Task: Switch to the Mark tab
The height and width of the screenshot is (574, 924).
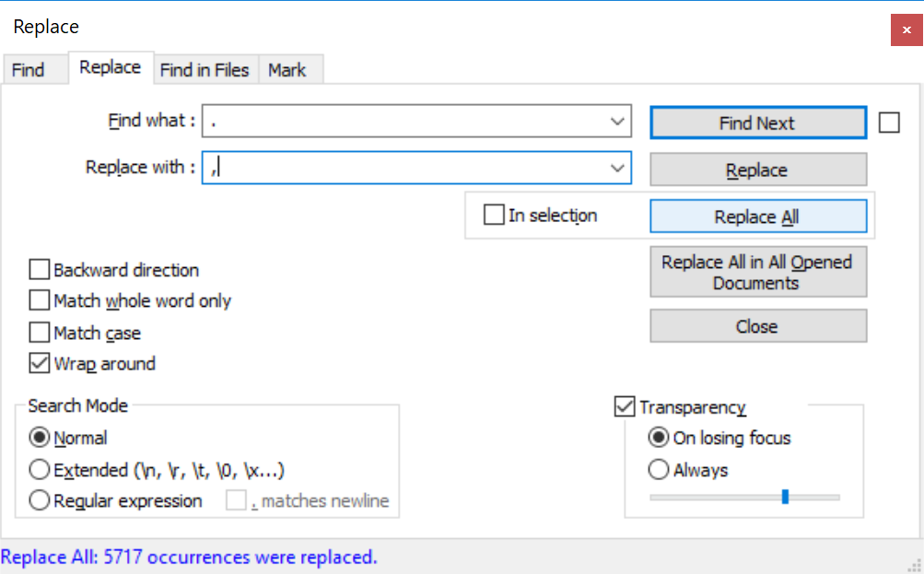Action: (287, 70)
